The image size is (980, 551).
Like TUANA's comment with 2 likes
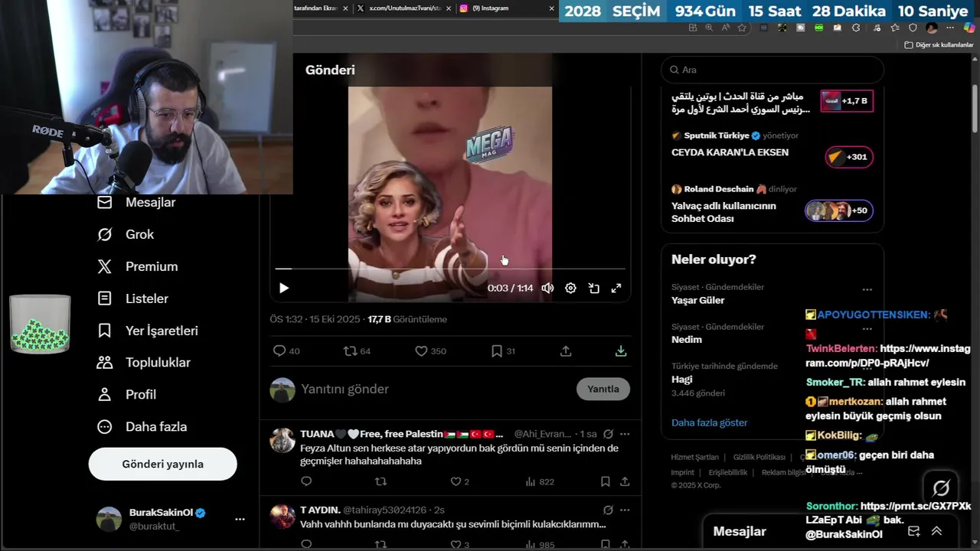point(459,481)
